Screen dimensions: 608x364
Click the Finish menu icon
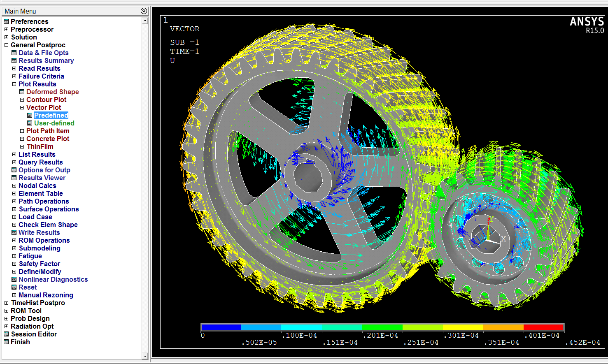[6, 342]
